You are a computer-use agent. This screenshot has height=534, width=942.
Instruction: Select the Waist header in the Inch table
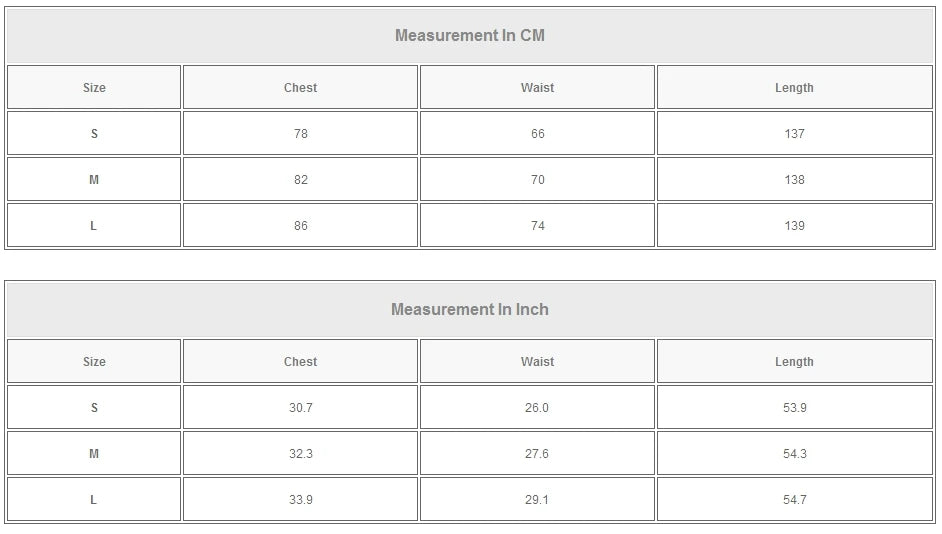(537, 362)
